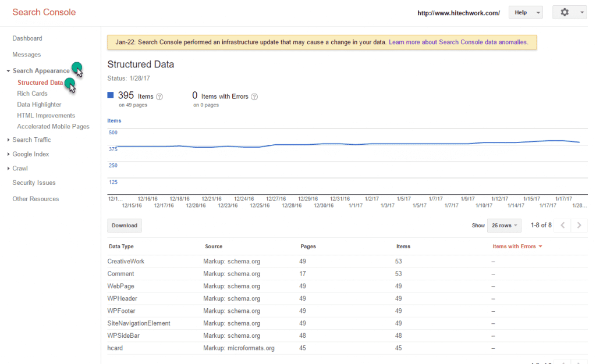This screenshot has height=364, width=596.
Task: Collapse the Search Appearance section
Action: 8,71
